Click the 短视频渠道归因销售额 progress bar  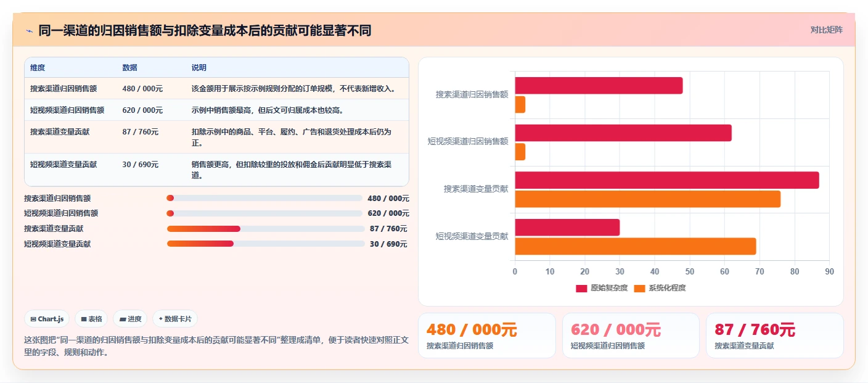(264, 213)
